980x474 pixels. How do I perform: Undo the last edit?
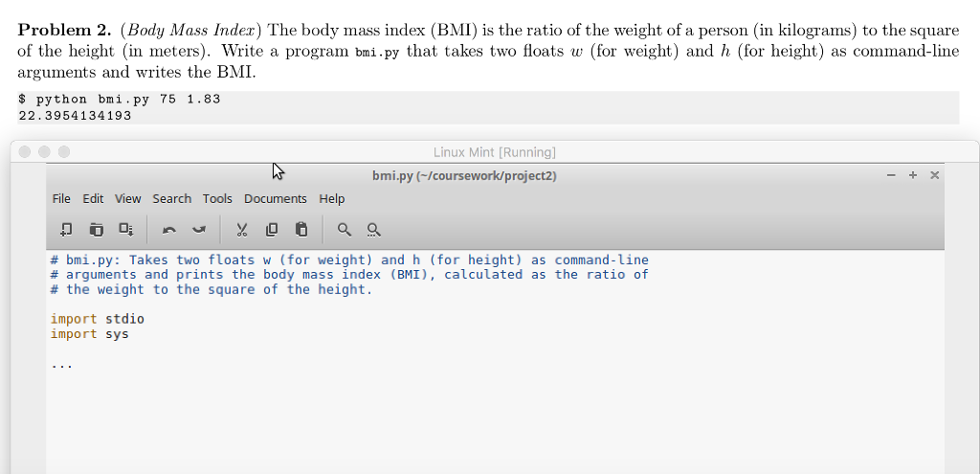tap(168, 230)
